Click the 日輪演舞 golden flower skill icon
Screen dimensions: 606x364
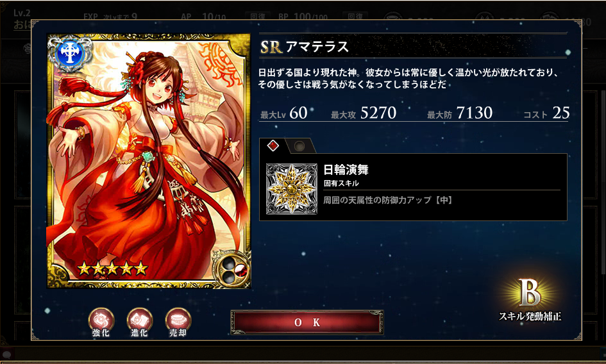292,189
